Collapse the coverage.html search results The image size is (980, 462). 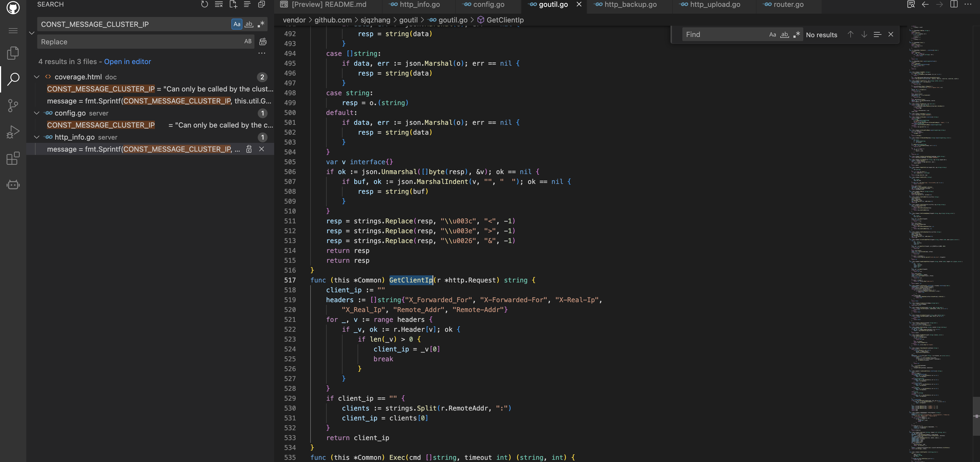click(37, 77)
